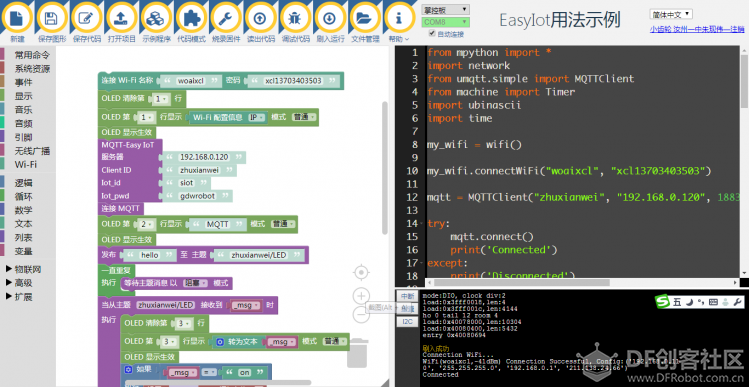The height and width of the screenshot is (387, 749).
Task: Collapse code fold arrow at line 14
Action: (x=421, y=224)
